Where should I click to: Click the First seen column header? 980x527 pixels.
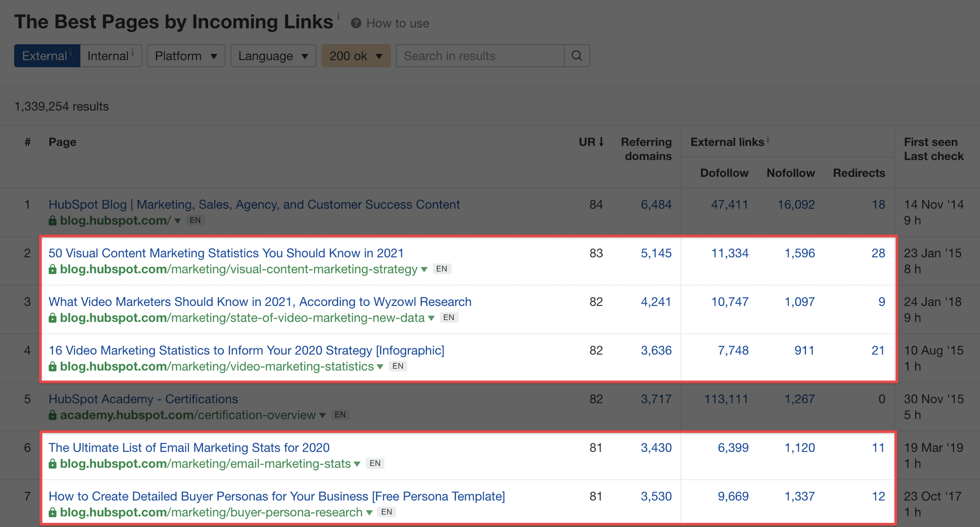(931, 142)
